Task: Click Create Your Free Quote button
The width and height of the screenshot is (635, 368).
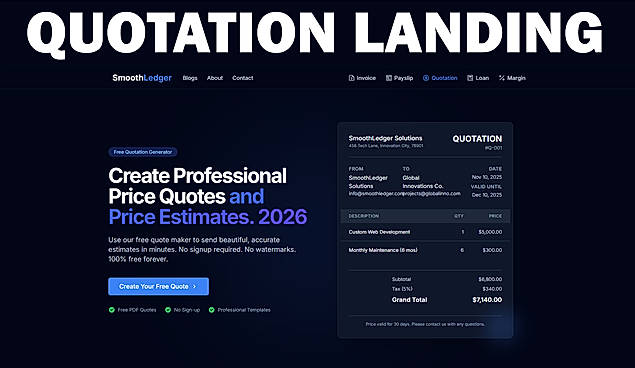Action: pyautogui.click(x=158, y=286)
